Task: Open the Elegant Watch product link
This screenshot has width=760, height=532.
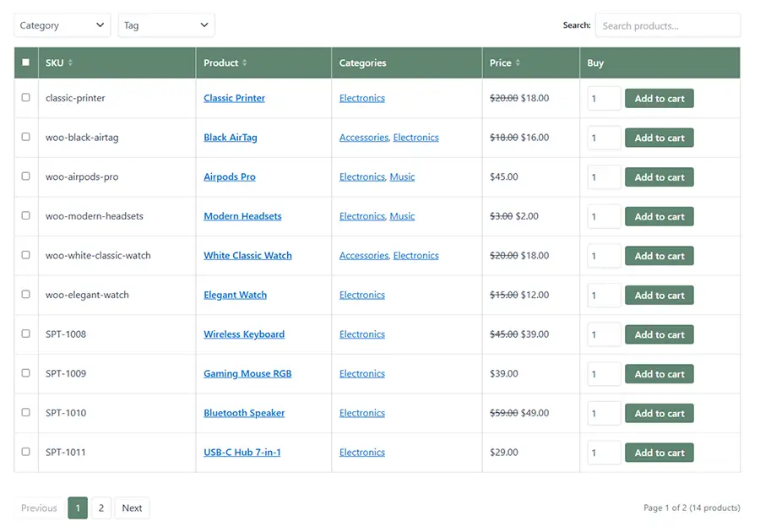Action: coord(235,295)
